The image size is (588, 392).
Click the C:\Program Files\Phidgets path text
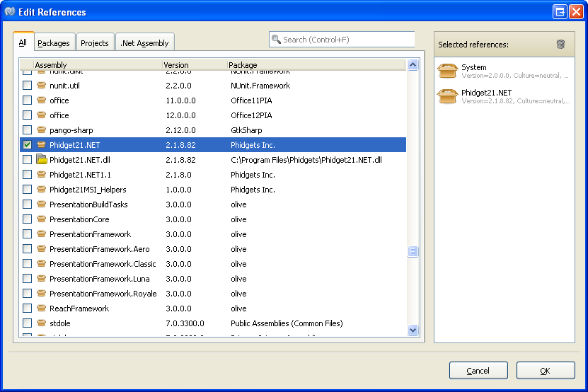(x=306, y=160)
